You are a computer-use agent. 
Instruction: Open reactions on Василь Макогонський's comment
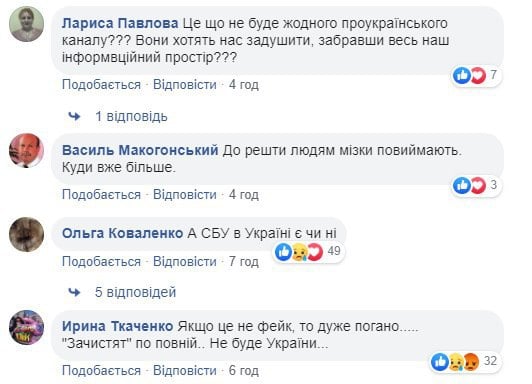tap(477, 185)
